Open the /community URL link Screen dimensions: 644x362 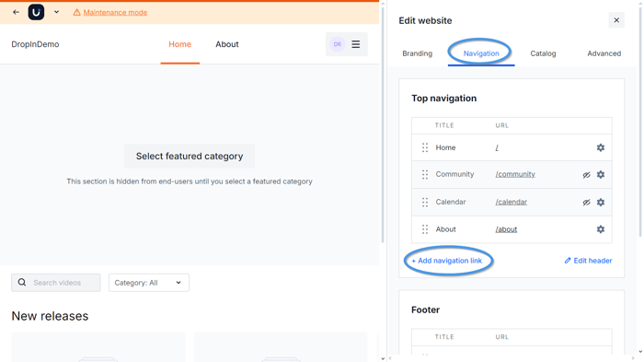pyautogui.click(x=515, y=174)
